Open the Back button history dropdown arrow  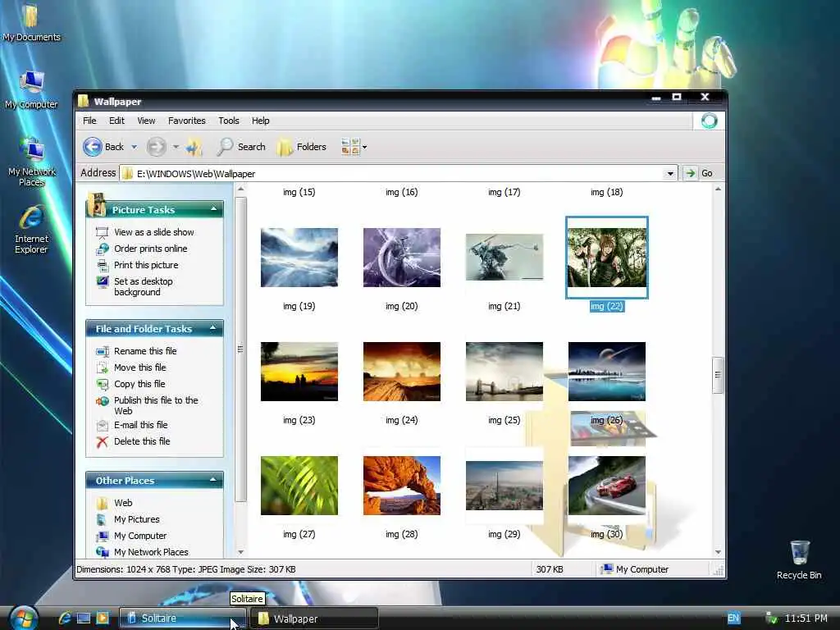(x=134, y=147)
